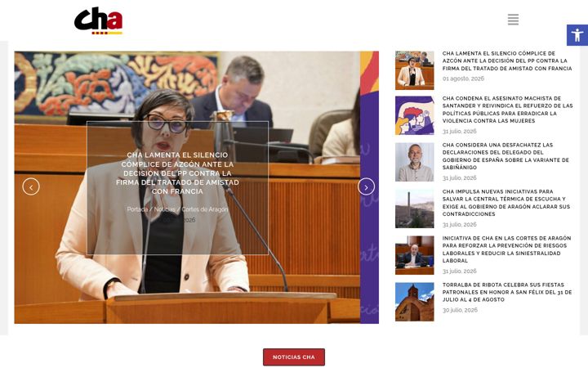The height and width of the screenshot is (368, 588).
Task: Click Torralba church tower thumbnail
Action: [x=414, y=302]
